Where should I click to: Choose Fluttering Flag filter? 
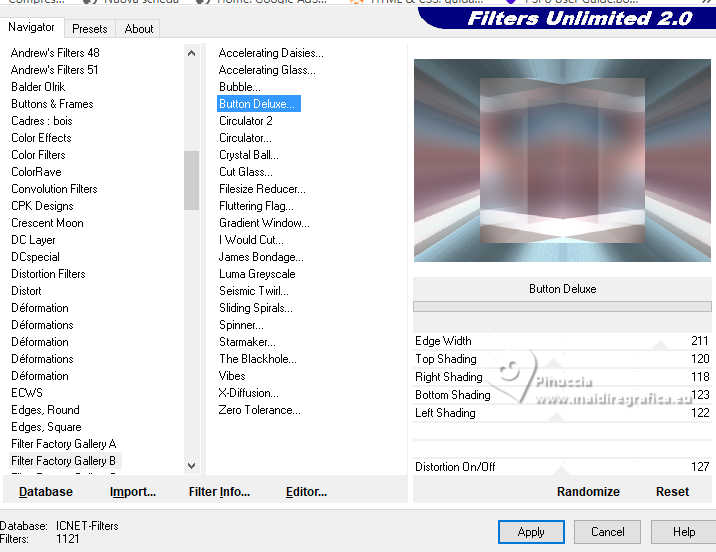pos(256,206)
